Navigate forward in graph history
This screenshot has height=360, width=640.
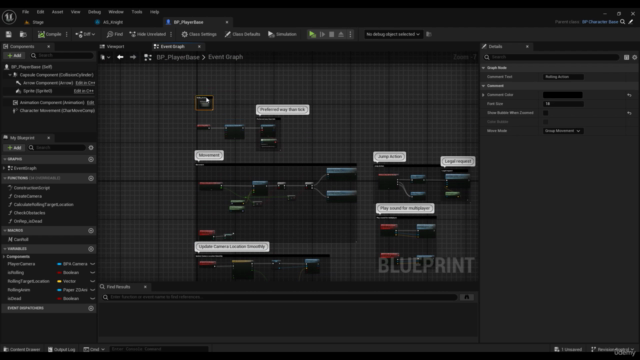(x=133, y=57)
